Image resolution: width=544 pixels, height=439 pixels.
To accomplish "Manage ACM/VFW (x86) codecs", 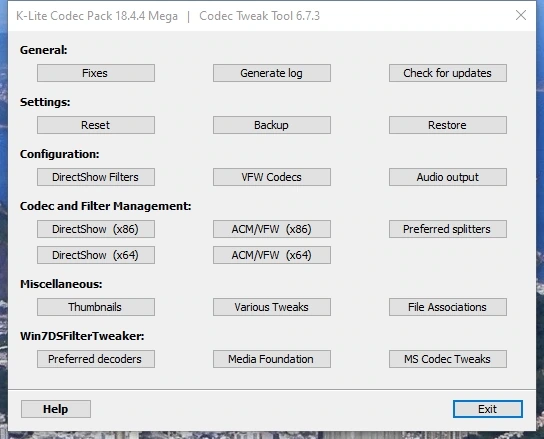I will tap(272, 229).
